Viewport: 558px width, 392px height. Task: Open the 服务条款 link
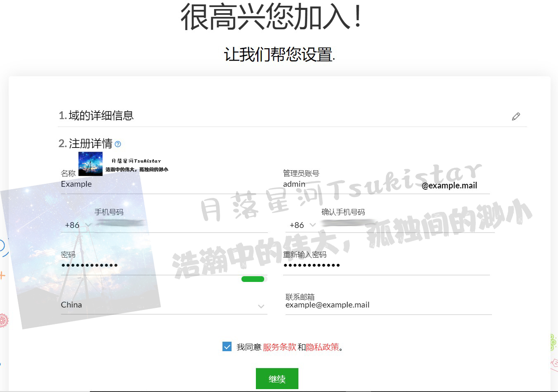[x=279, y=347]
